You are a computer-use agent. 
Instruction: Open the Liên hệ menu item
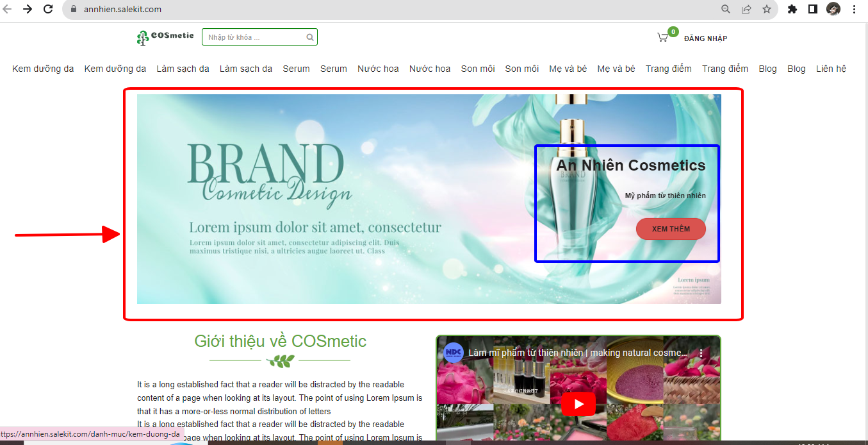831,69
